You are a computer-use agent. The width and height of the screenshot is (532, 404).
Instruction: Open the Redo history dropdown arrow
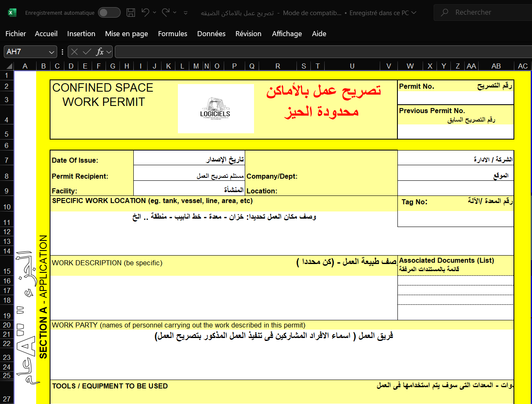click(175, 13)
